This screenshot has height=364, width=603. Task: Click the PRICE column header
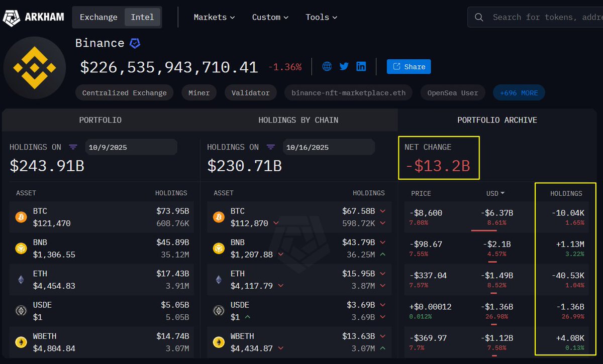point(421,193)
